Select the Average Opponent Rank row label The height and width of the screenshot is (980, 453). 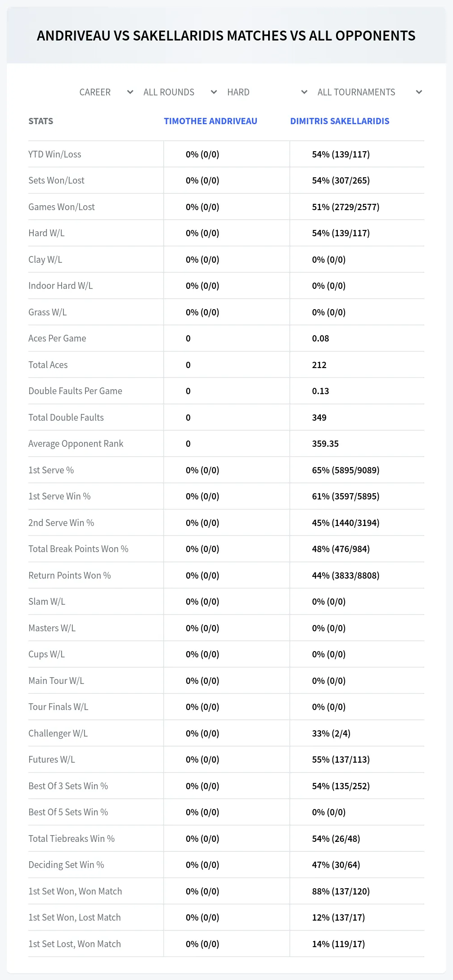pyautogui.click(x=76, y=444)
